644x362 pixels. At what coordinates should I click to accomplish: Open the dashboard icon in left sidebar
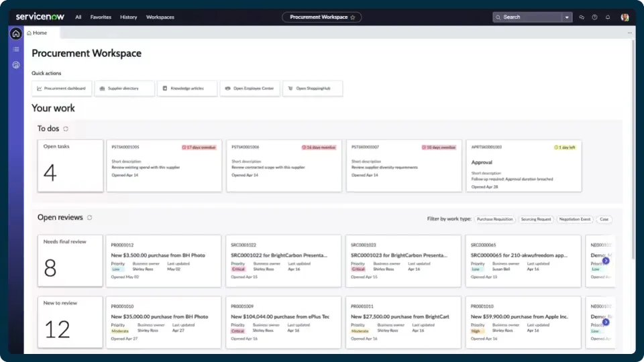coord(15,65)
